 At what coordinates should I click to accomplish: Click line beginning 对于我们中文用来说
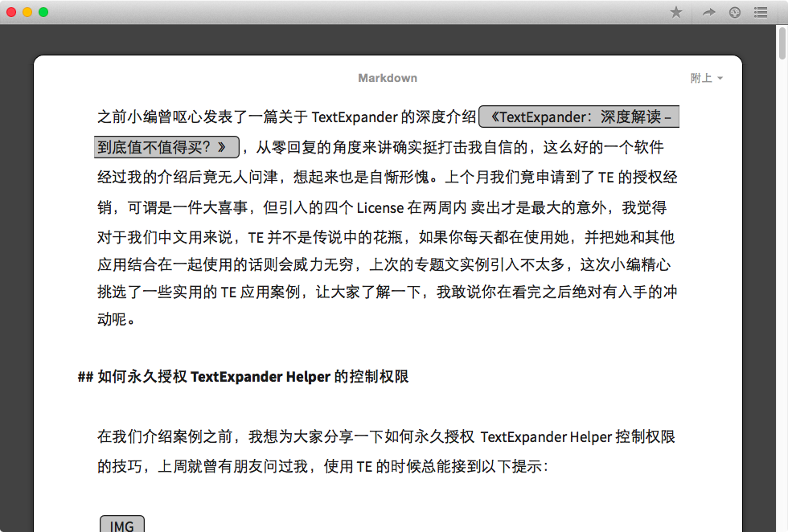[386, 238]
